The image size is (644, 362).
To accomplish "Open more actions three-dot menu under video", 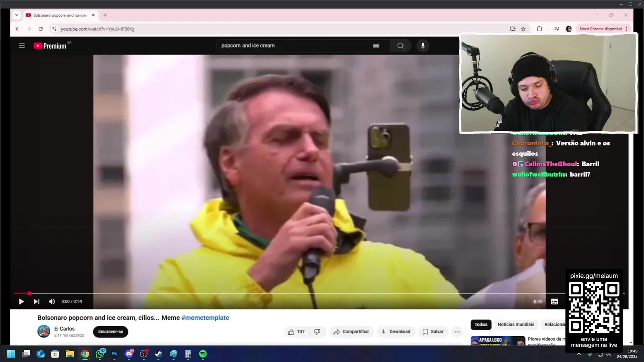I will tap(457, 332).
